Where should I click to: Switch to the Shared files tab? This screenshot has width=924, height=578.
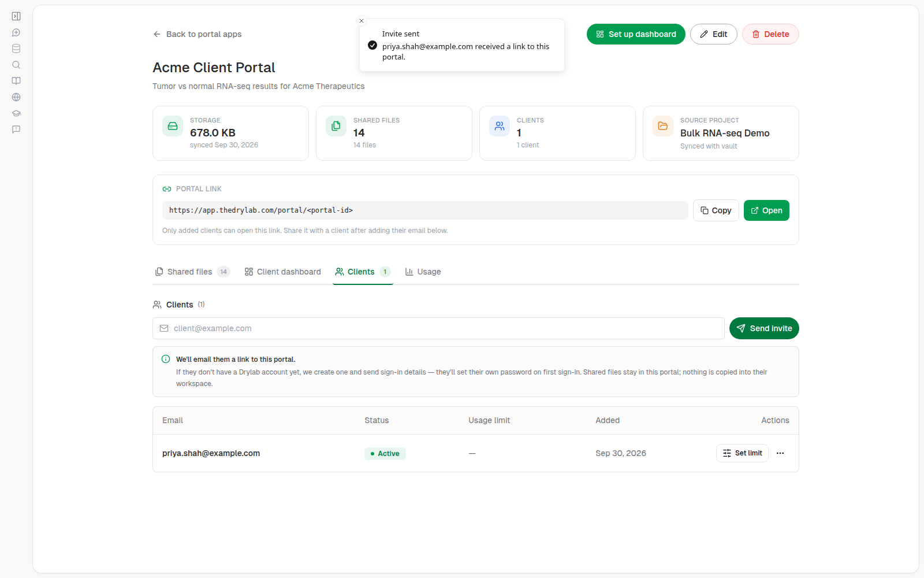(192, 272)
